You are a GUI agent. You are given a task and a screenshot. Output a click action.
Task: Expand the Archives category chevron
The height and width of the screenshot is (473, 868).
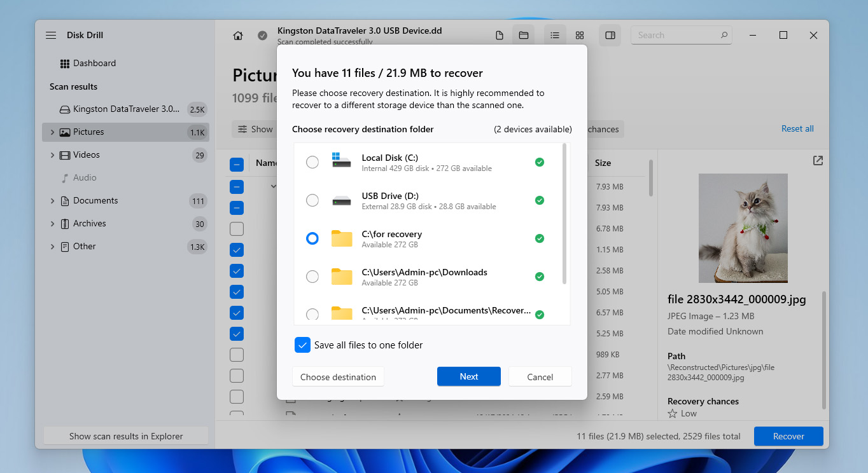[x=52, y=224]
